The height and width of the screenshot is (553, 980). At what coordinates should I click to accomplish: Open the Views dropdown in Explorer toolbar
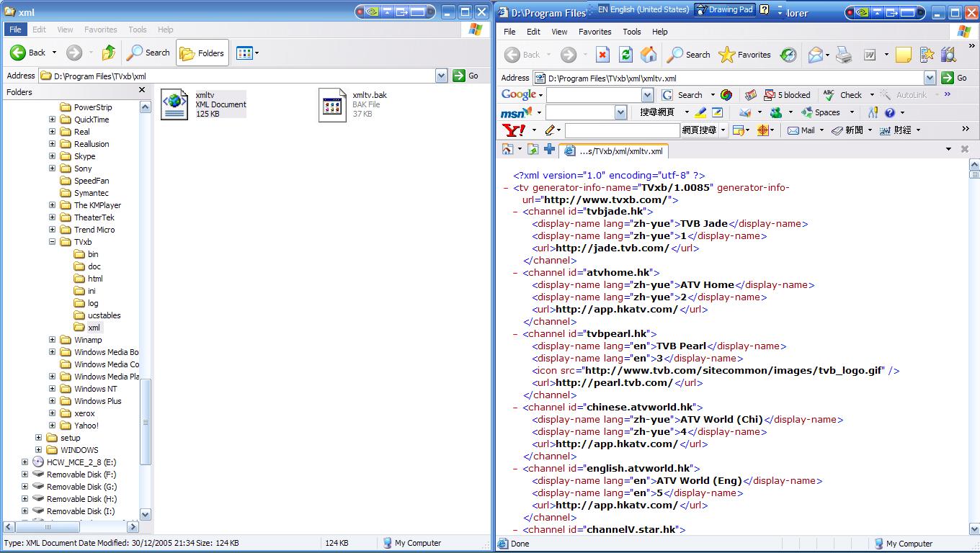pyautogui.click(x=247, y=53)
